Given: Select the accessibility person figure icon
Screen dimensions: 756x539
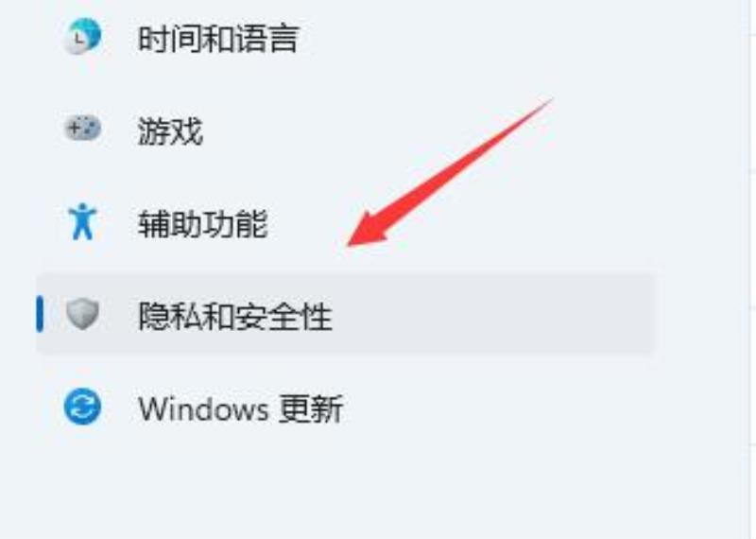Looking at the screenshot, I should tap(82, 221).
